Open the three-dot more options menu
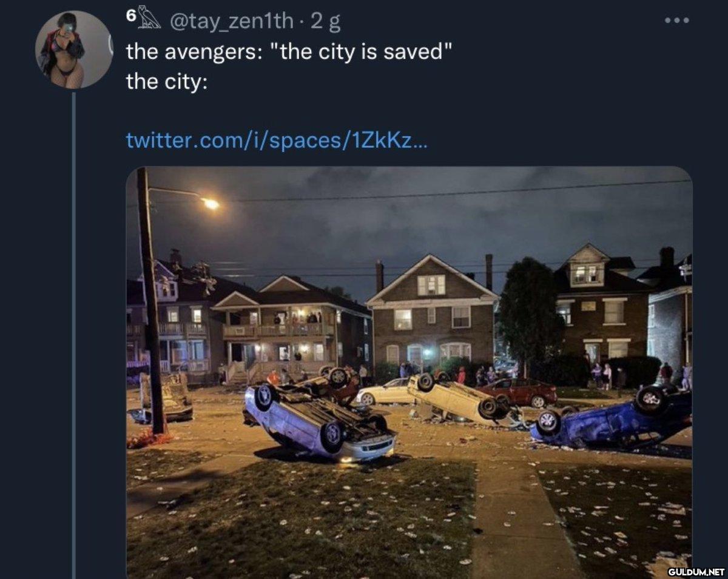Image resolution: width=728 pixels, height=579 pixels. (677, 21)
